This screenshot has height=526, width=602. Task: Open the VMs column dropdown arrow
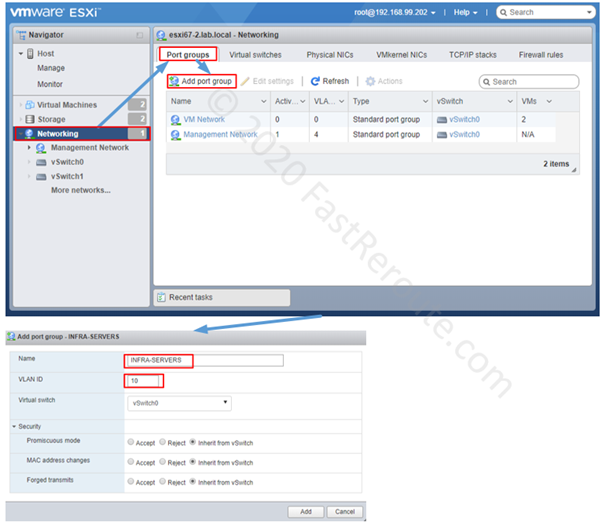point(549,101)
